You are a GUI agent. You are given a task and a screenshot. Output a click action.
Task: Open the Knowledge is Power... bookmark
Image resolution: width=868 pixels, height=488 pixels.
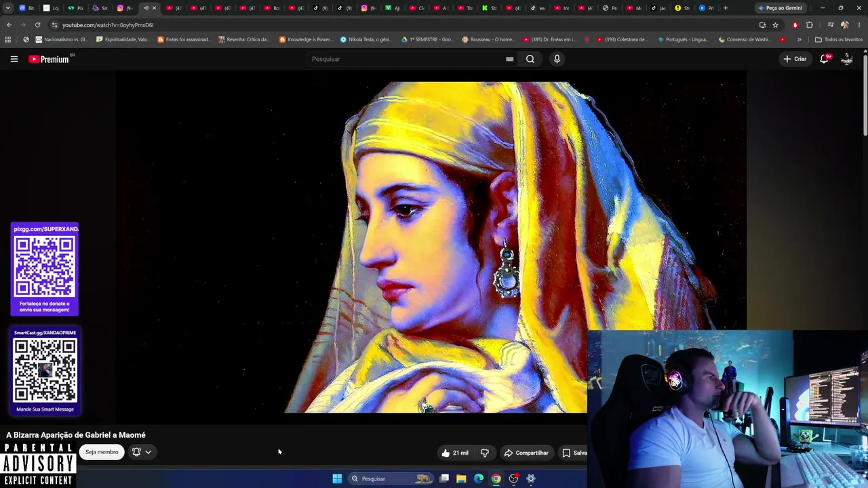click(x=307, y=39)
